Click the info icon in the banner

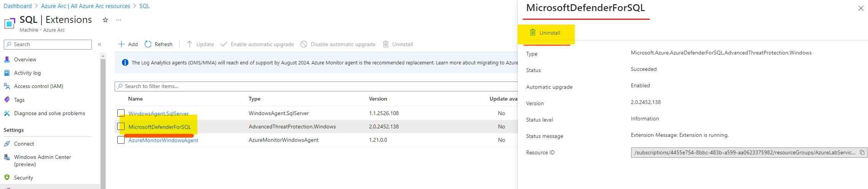click(125, 62)
